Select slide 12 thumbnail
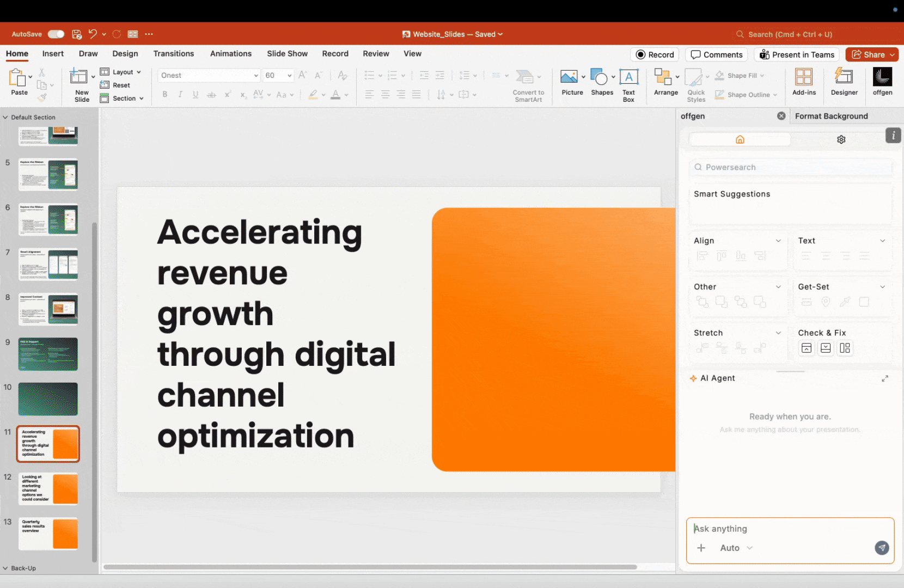This screenshot has height=588, width=904. (x=48, y=488)
